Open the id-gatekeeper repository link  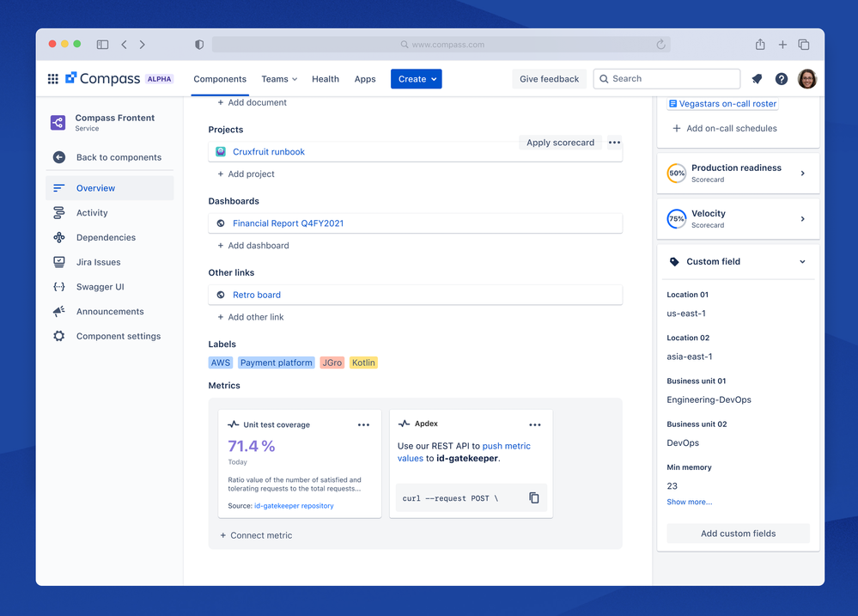294,506
